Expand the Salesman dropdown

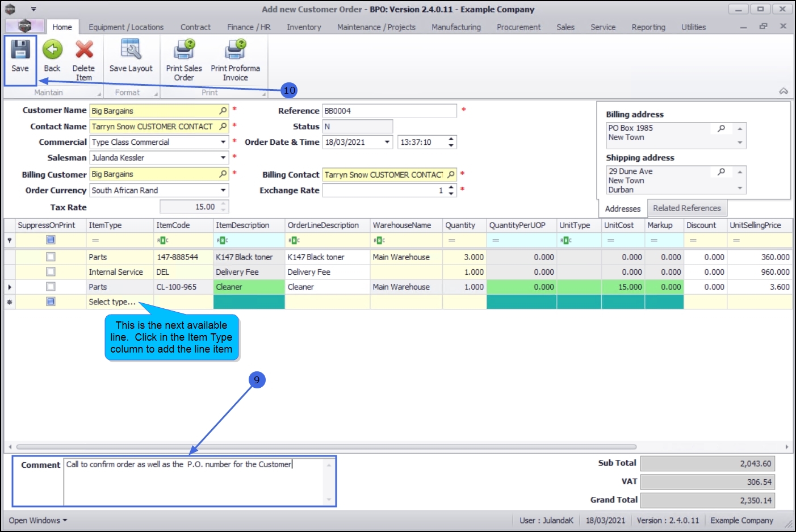click(223, 158)
